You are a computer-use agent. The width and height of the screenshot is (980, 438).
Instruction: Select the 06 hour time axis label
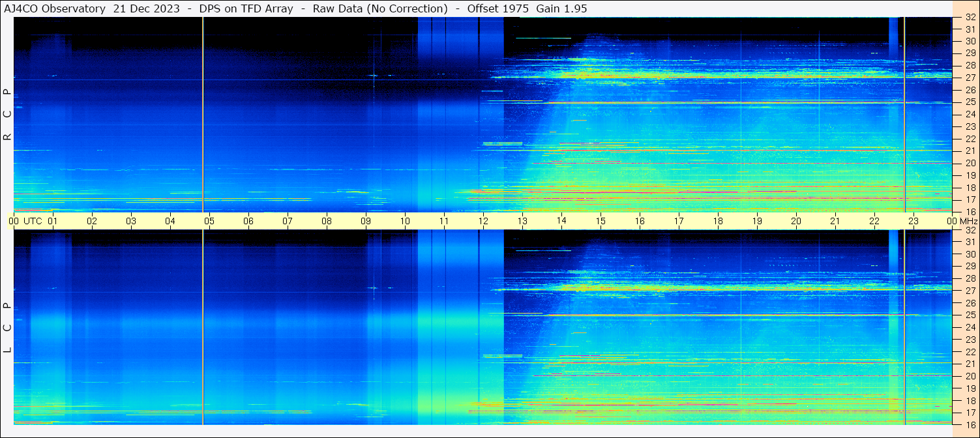(248, 221)
